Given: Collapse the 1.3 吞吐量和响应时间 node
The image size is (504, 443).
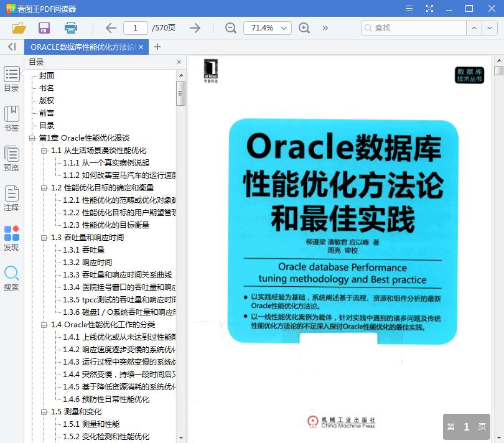Looking at the screenshot, I should coord(44,238).
